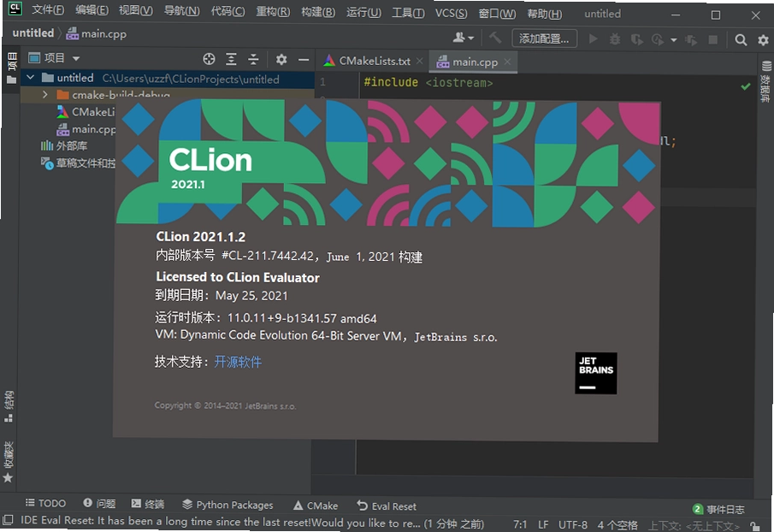Open the 运行(U) menu
This screenshot has height=532, width=774.
tap(363, 12)
